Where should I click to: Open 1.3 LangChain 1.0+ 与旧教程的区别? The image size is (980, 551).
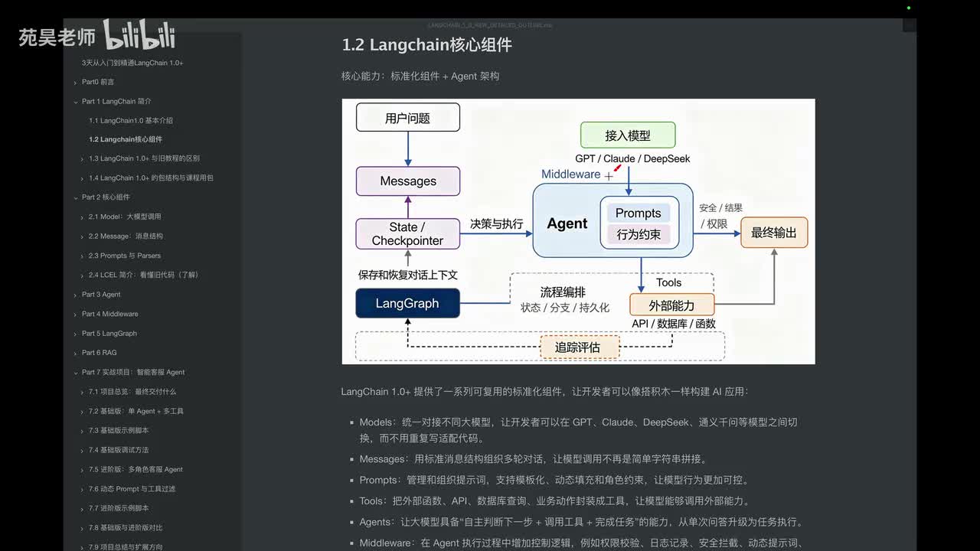click(144, 158)
